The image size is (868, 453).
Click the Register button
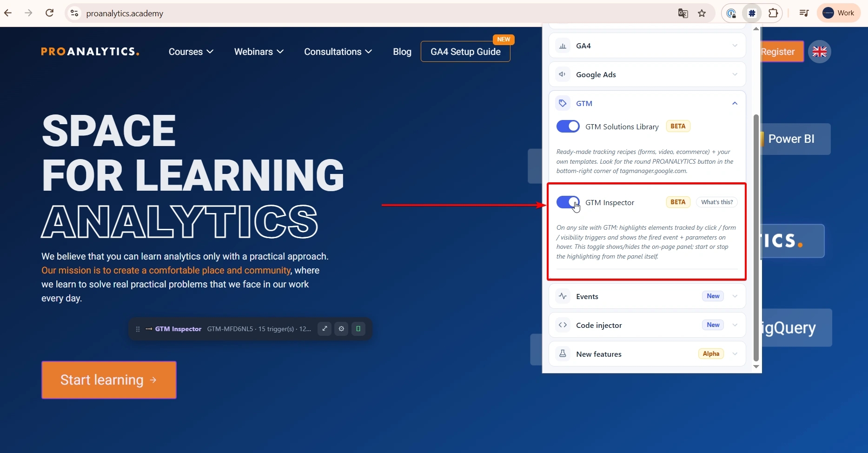tap(782, 52)
